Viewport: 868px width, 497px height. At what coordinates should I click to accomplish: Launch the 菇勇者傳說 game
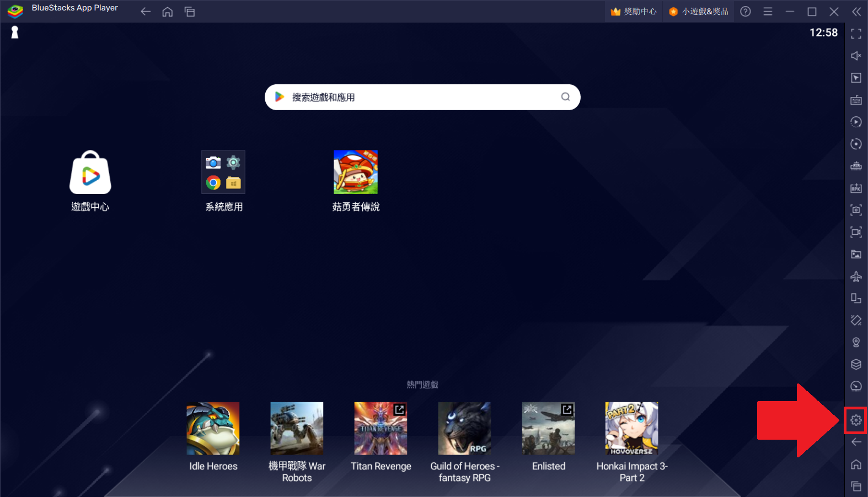tap(356, 181)
